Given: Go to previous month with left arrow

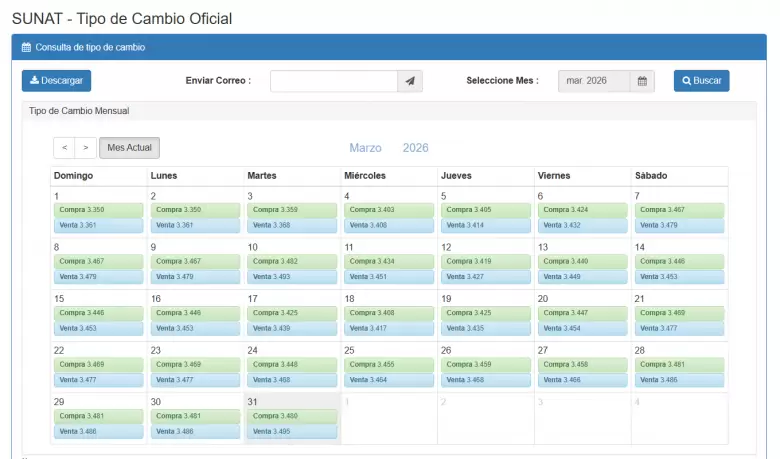Looking at the screenshot, I should tap(64, 148).
